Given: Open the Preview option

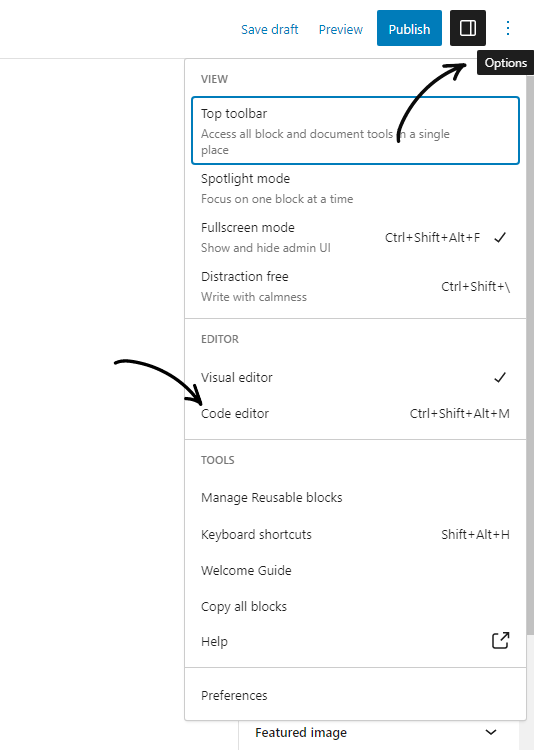Looking at the screenshot, I should [341, 29].
